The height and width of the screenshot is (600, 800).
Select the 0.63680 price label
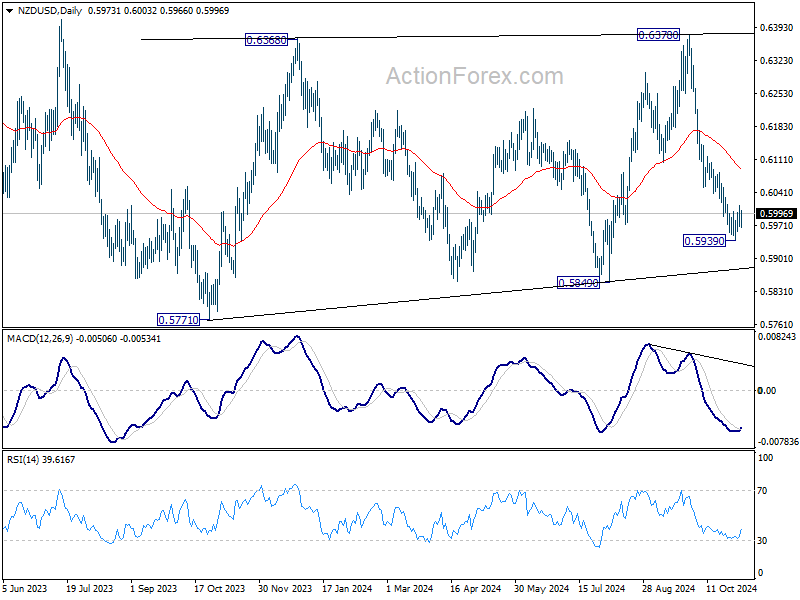266,40
